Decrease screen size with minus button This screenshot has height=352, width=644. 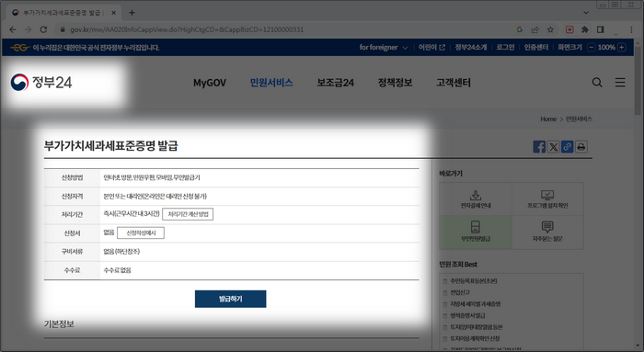591,47
